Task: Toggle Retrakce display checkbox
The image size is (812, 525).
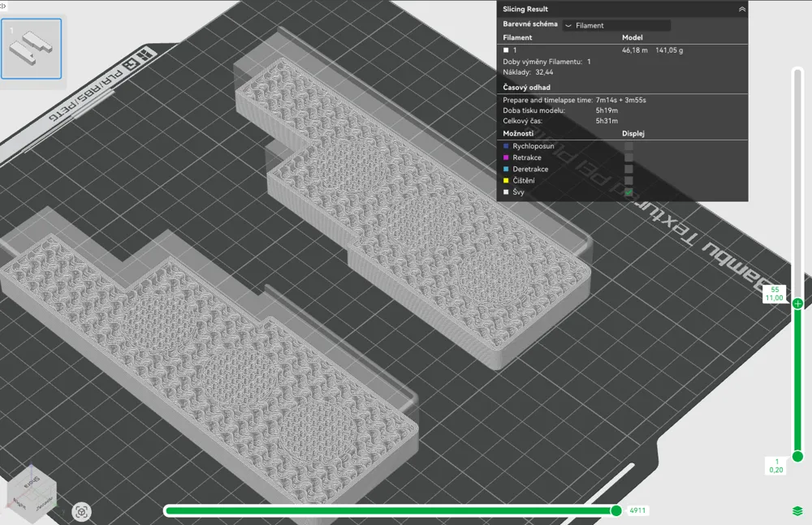Action: pos(628,157)
